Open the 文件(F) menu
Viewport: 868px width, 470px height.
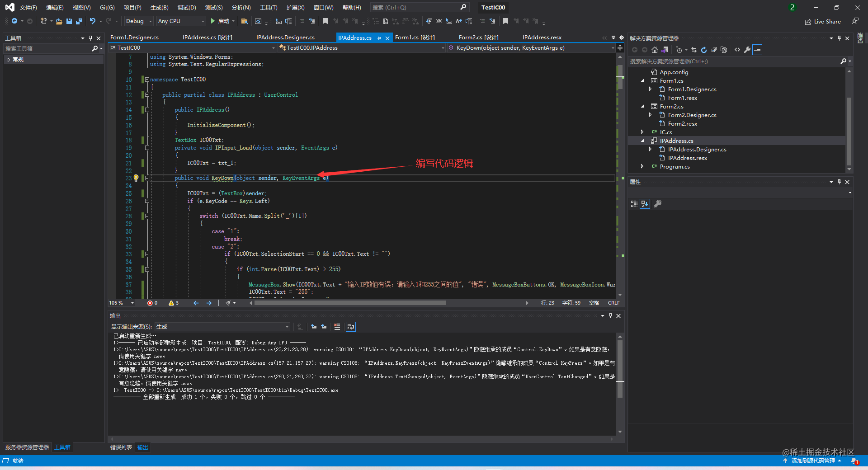pos(28,8)
